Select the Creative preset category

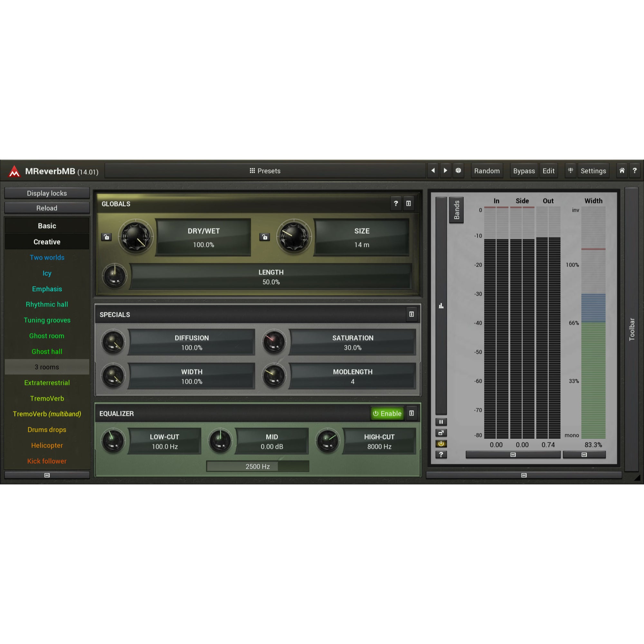(x=47, y=242)
